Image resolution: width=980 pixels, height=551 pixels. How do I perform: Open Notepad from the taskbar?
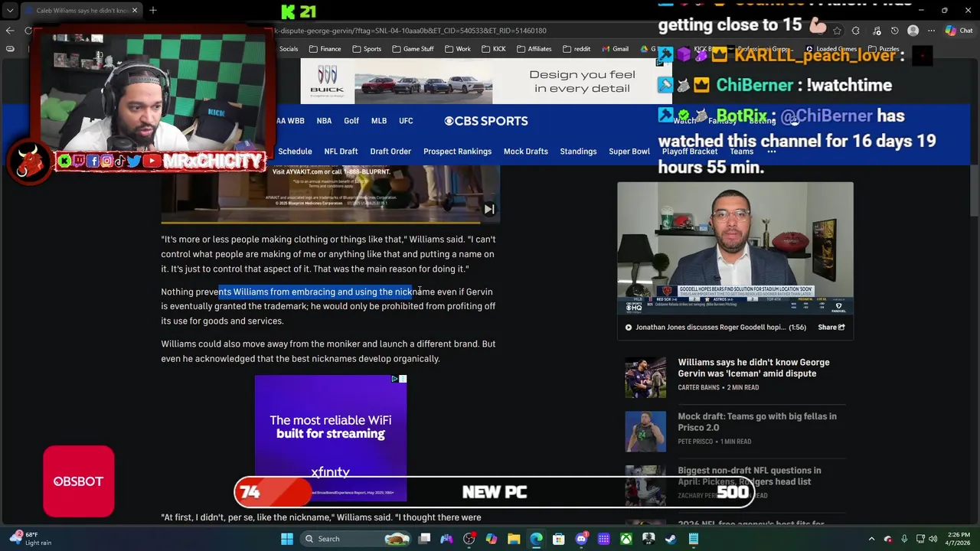[694, 539]
